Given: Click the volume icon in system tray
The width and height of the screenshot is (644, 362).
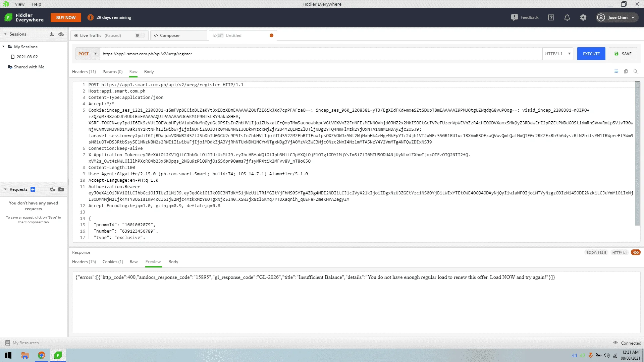Looking at the screenshot, I should (x=606, y=355).
